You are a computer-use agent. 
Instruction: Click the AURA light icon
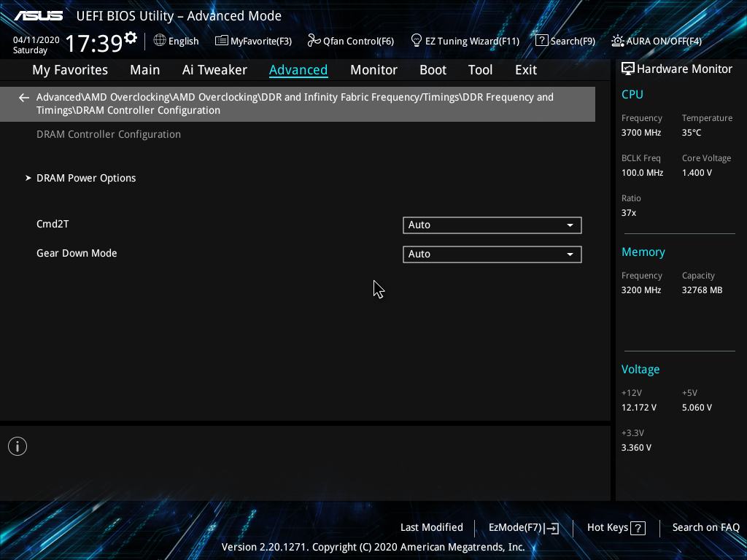coord(617,41)
